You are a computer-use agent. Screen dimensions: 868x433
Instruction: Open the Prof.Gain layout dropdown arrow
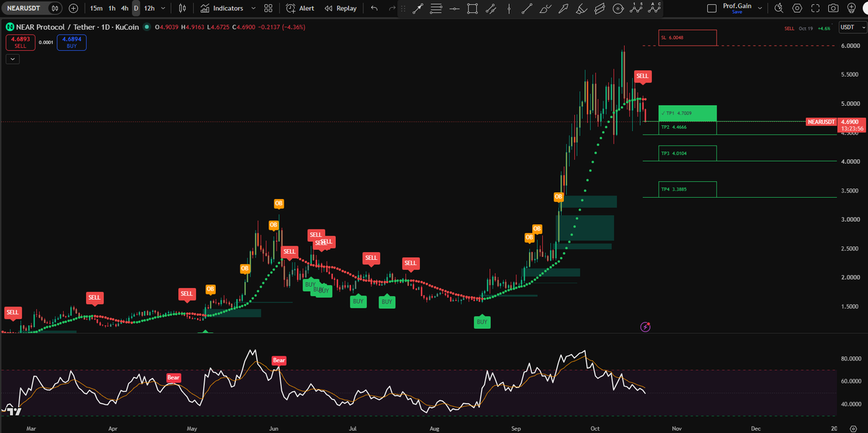pos(760,8)
